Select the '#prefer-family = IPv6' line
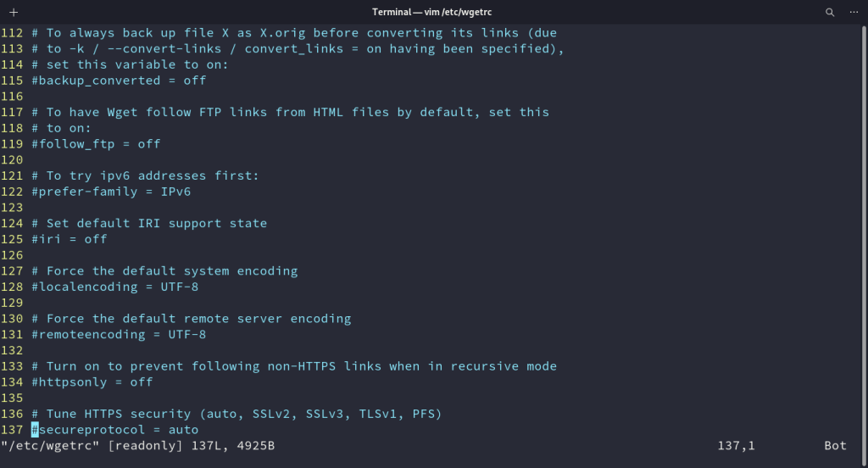868x468 pixels. click(x=111, y=192)
